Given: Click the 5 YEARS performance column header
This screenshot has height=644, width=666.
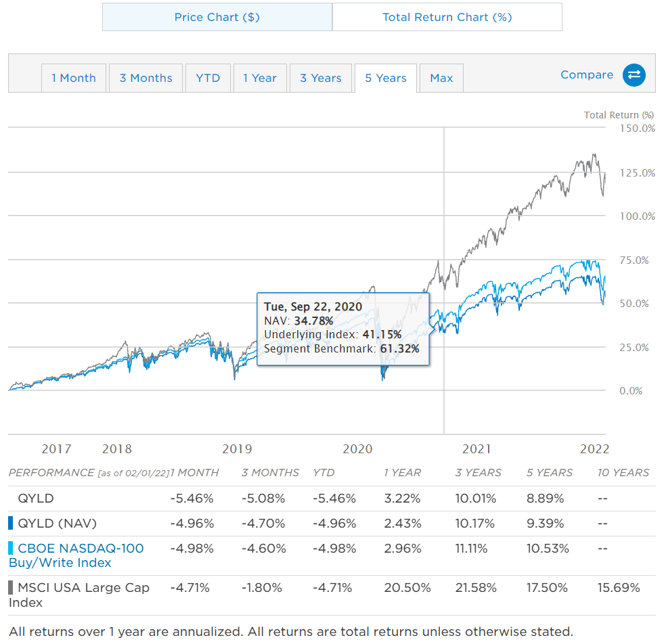Looking at the screenshot, I should tap(550, 473).
